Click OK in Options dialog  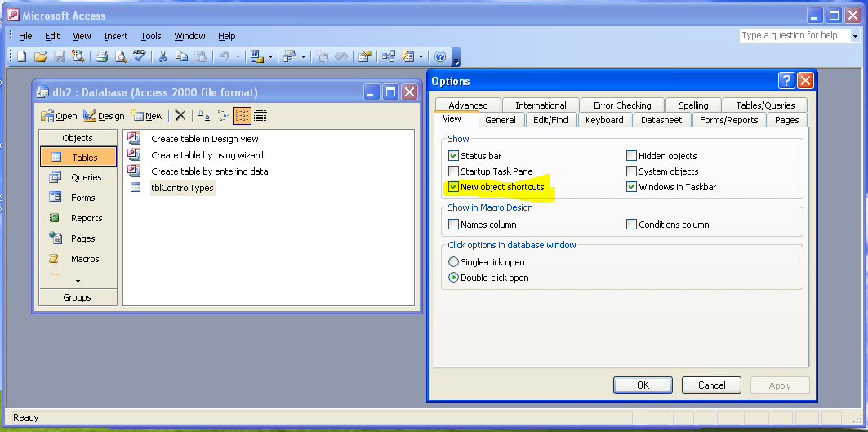coord(643,385)
